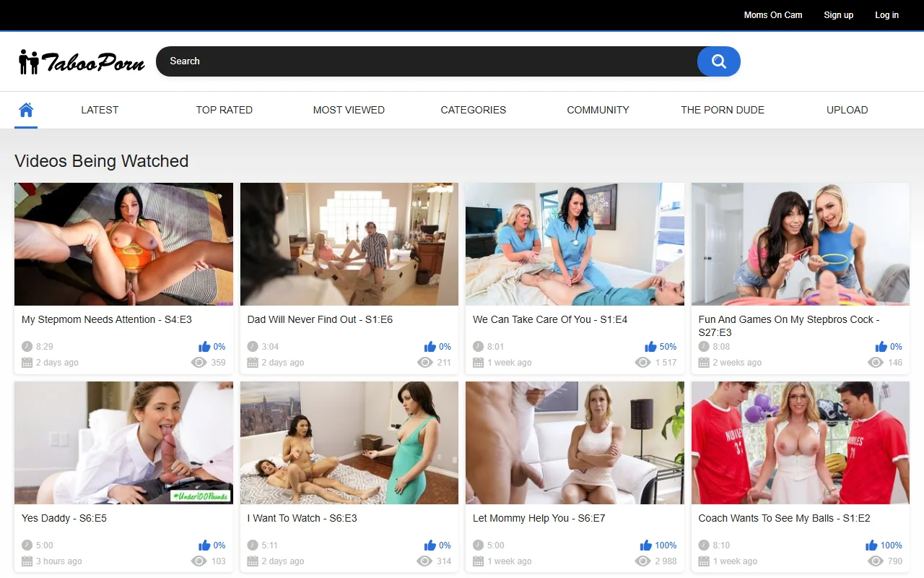The height and width of the screenshot is (578, 924).
Task: Click the home icon in the navigation bar
Action: 26,110
